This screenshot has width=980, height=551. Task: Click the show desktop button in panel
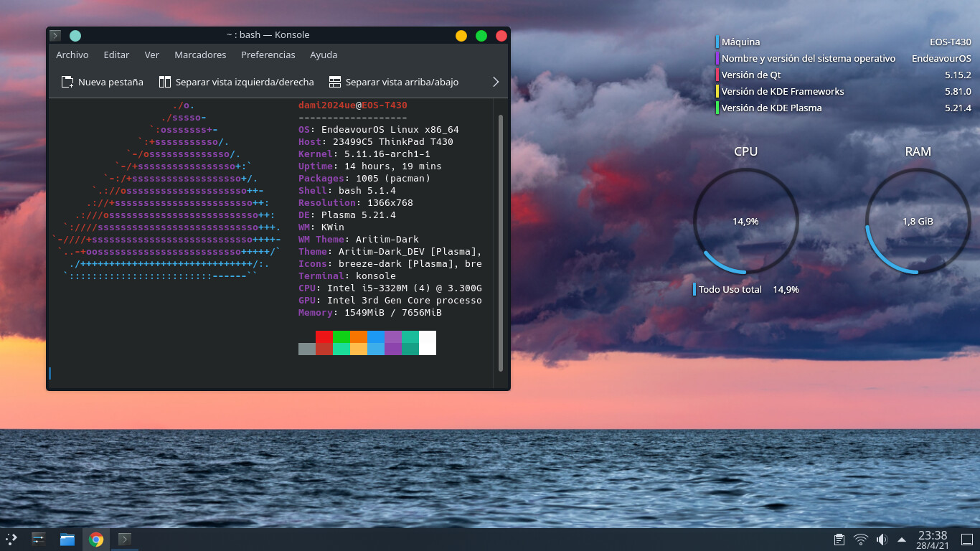pos(966,540)
